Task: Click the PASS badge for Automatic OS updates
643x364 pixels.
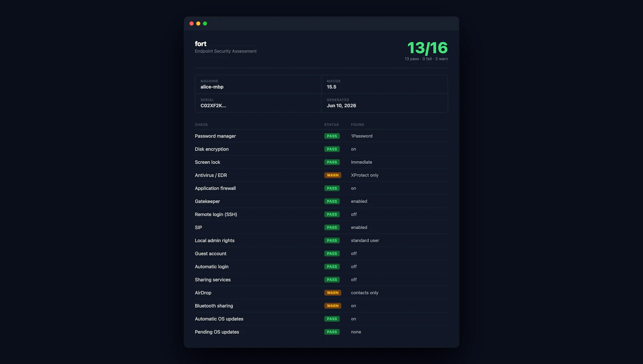Action: (x=332, y=319)
